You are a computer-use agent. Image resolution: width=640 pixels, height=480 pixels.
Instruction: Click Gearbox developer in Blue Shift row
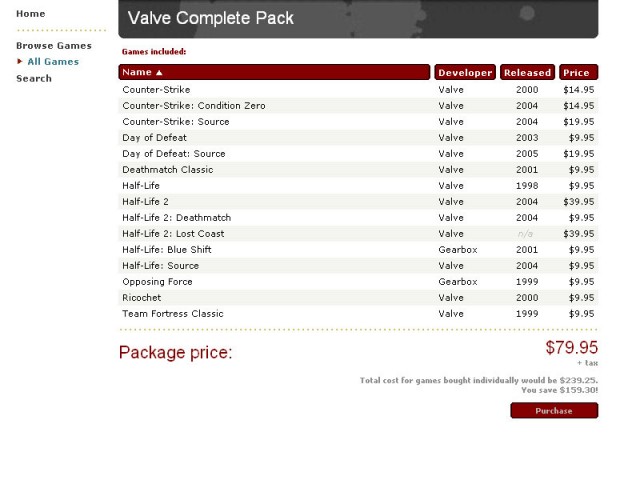(x=458, y=249)
